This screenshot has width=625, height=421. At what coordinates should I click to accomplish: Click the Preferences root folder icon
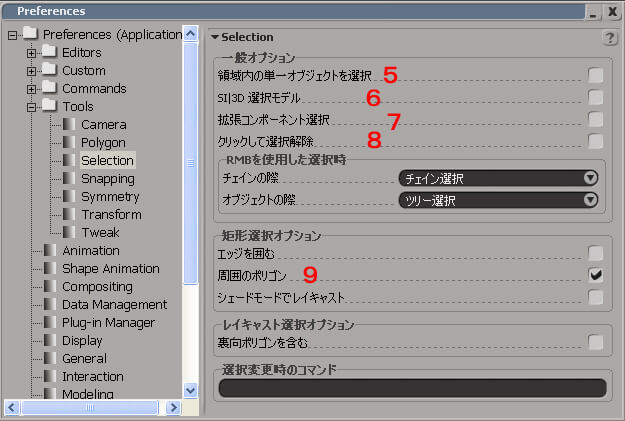[30, 33]
